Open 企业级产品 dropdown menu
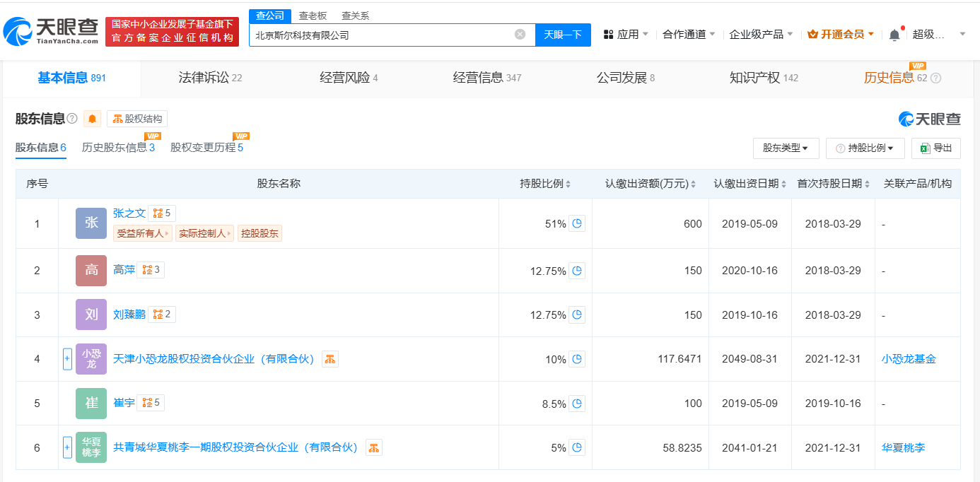The image size is (980, 482). click(761, 34)
